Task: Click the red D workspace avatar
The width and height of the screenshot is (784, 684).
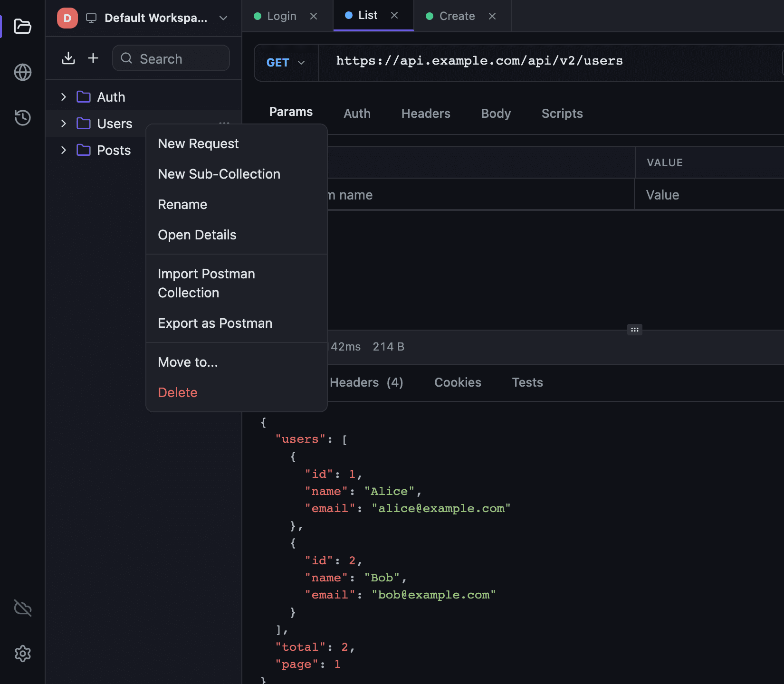Action: pyautogui.click(x=67, y=18)
